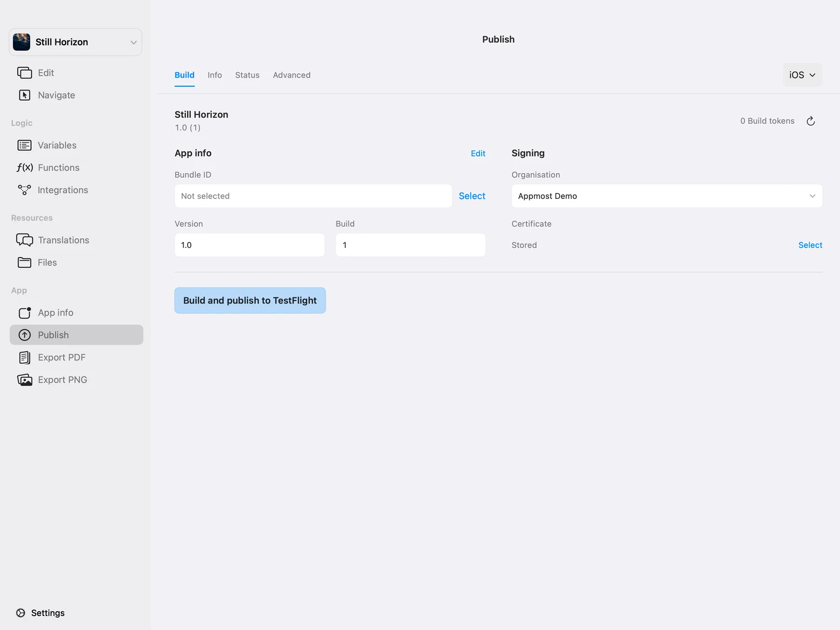Select the Export PDF label
The image size is (840, 630).
(x=62, y=358)
